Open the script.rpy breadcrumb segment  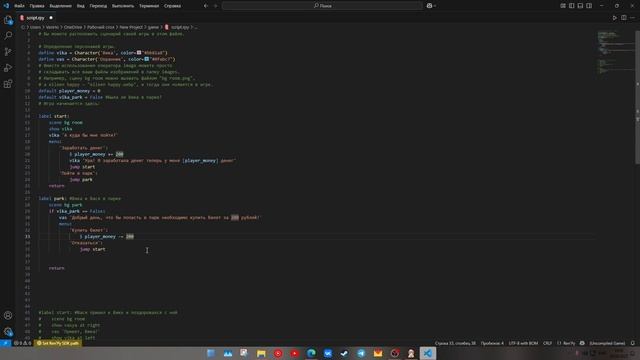pos(177,27)
